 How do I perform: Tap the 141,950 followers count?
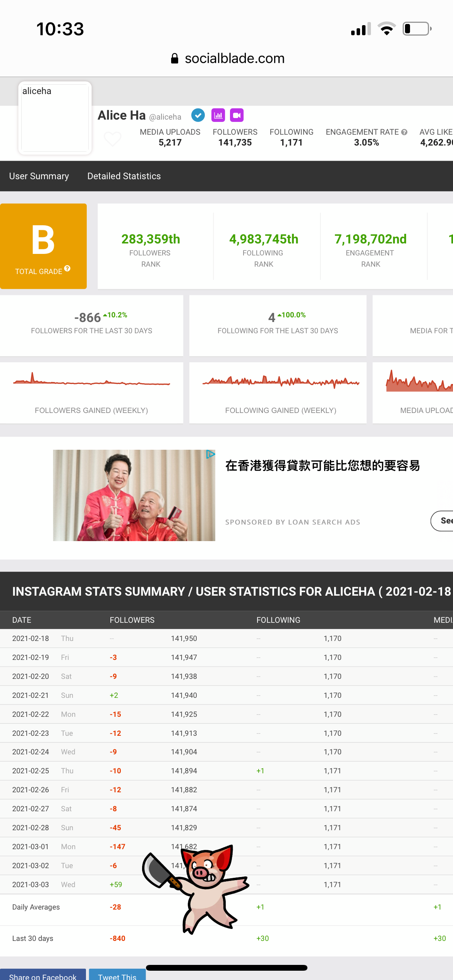click(x=184, y=638)
